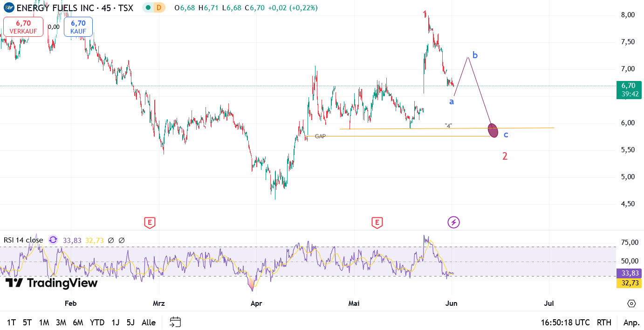Click the orange D data-mode badge

point(159,8)
